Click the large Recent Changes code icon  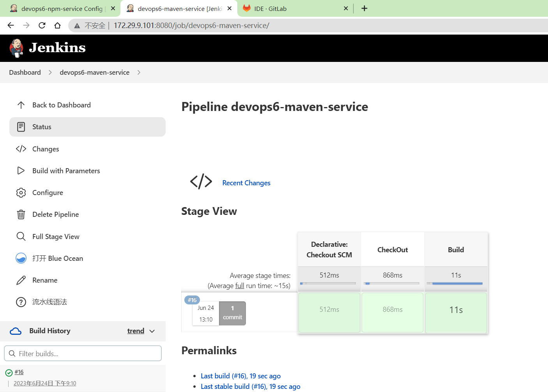click(x=201, y=181)
